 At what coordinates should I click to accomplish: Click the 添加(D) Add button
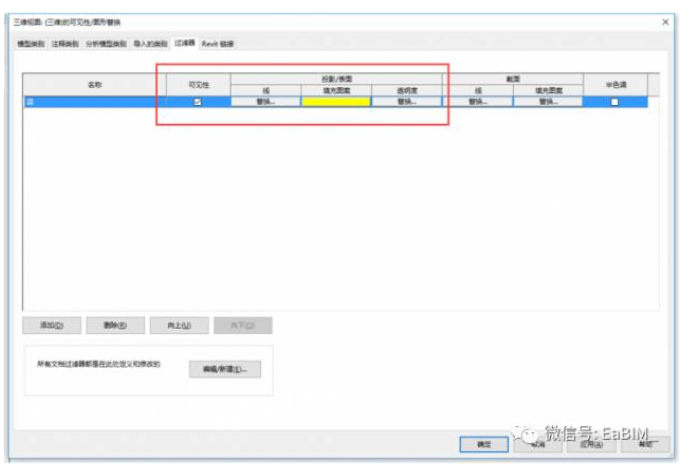52,325
